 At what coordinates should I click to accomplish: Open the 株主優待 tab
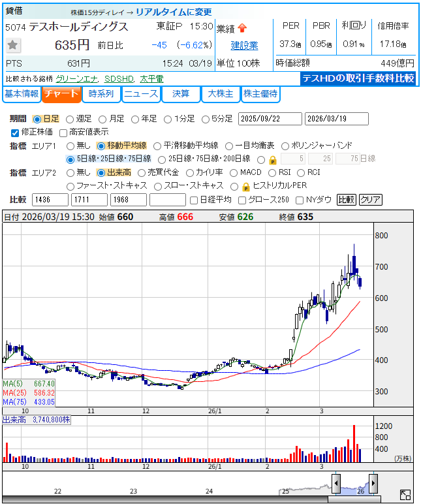(260, 94)
